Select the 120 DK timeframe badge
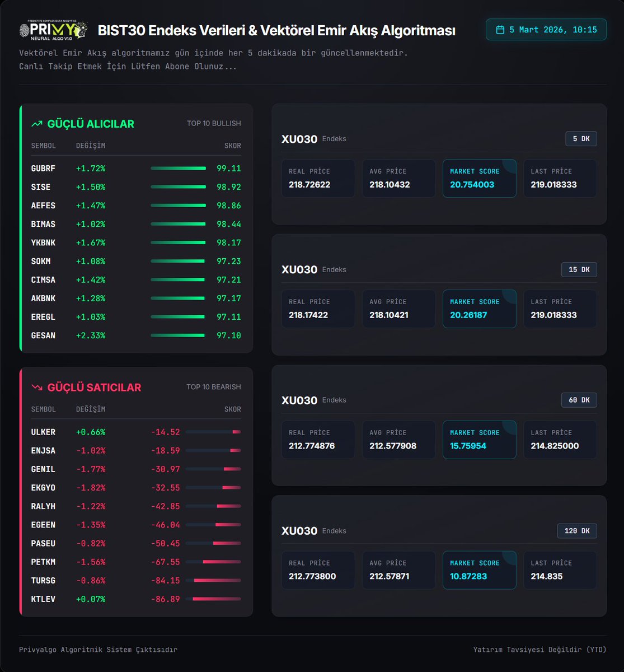 pyautogui.click(x=577, y=531)
